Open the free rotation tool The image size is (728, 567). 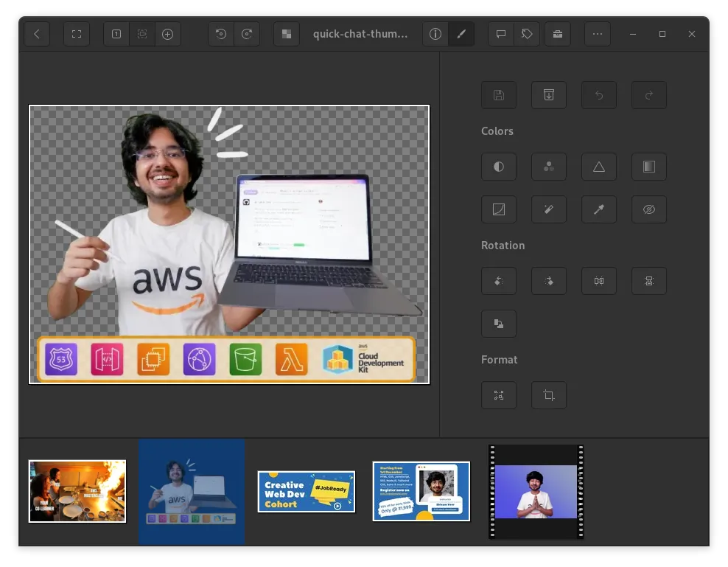tap(499, 324)
